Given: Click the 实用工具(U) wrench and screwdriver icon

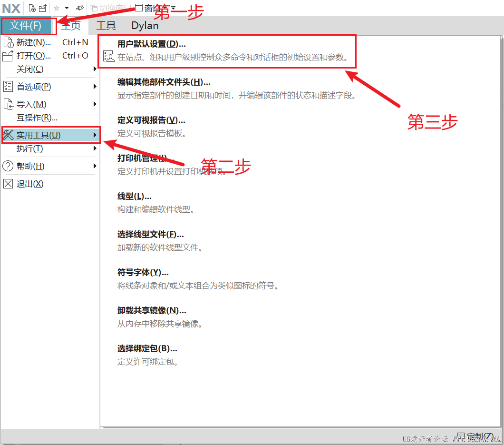Looking at the screenshot, I should click(9, 135).
